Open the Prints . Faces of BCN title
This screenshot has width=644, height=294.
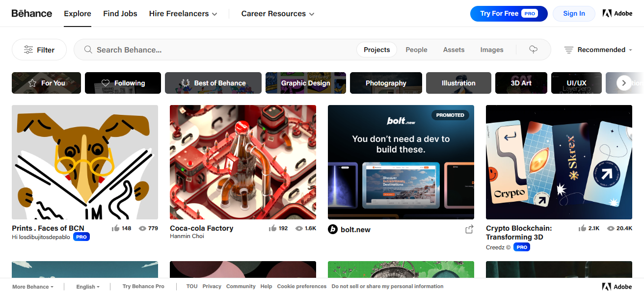point(48,228)
